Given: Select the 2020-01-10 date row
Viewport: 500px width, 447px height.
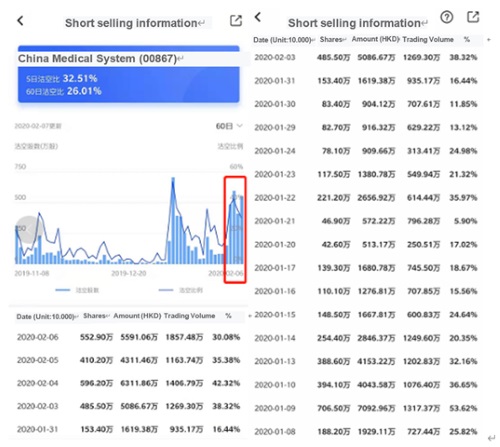Looking at the screenshot, I should point(366,385).
